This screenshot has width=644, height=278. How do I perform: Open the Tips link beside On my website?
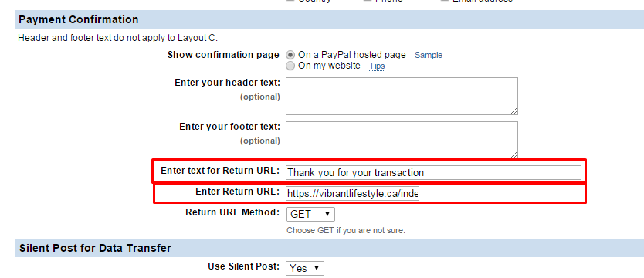(x=377, y=66)
